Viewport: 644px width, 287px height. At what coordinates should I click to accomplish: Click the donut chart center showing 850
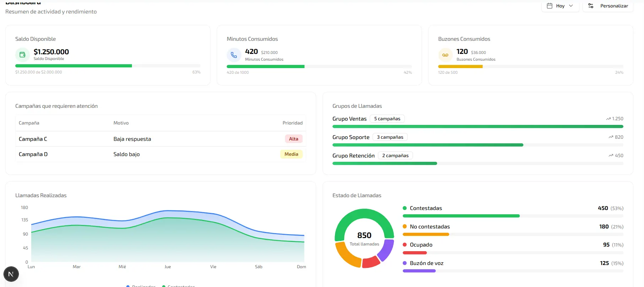pos(364,238)
